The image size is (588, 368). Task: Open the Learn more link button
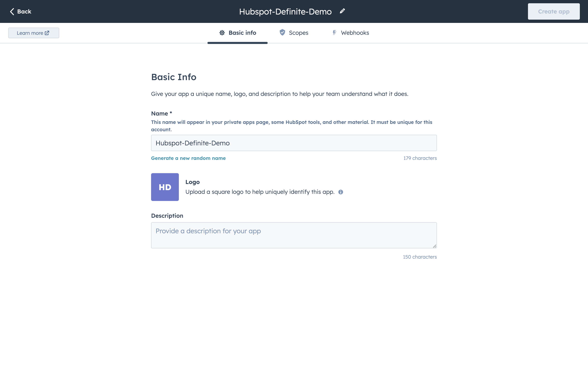(x=33, y=33)
